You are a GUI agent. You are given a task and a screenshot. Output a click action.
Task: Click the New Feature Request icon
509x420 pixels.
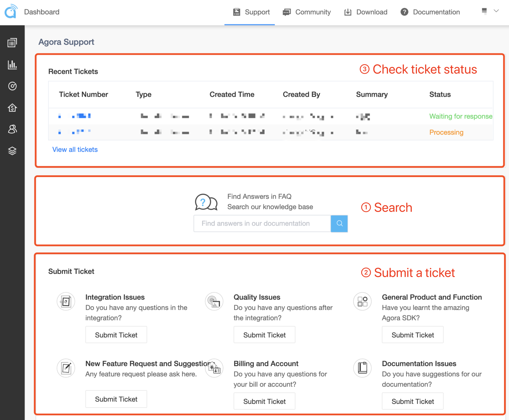click(x=66, y=368)
